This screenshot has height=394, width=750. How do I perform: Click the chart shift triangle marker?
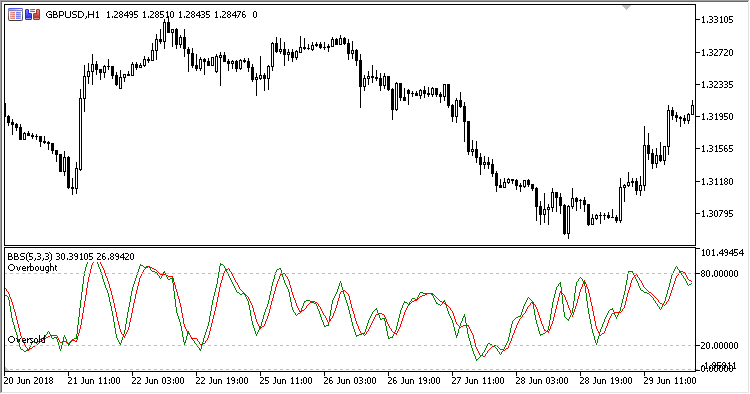626,7
